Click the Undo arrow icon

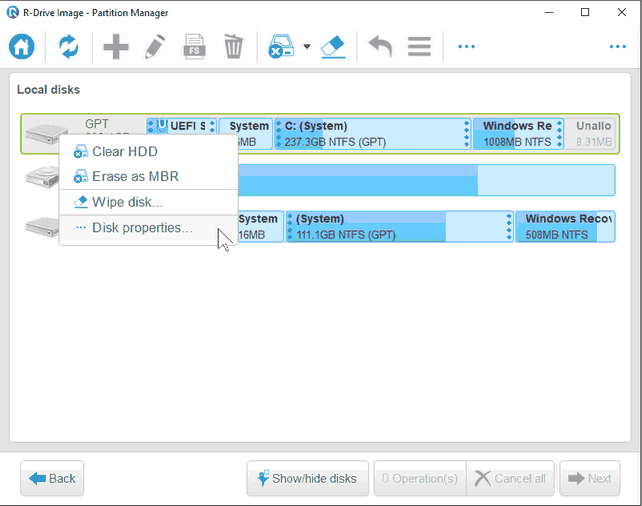pos(381,47)
